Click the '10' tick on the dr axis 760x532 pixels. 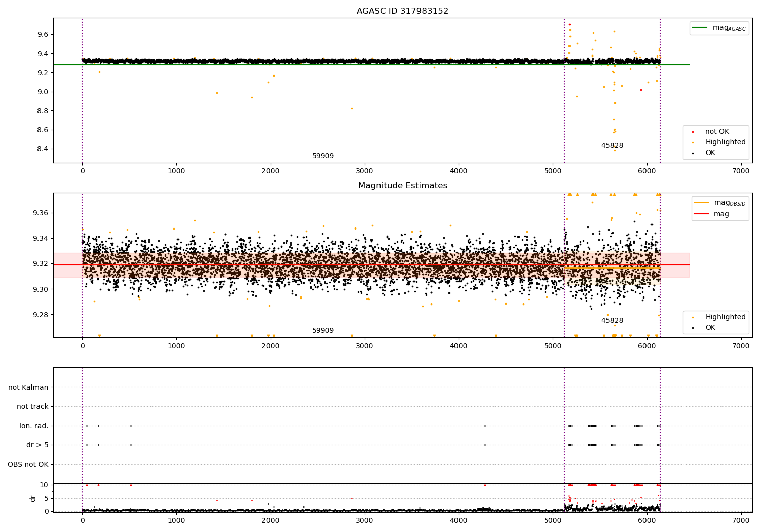pos(44,485)
